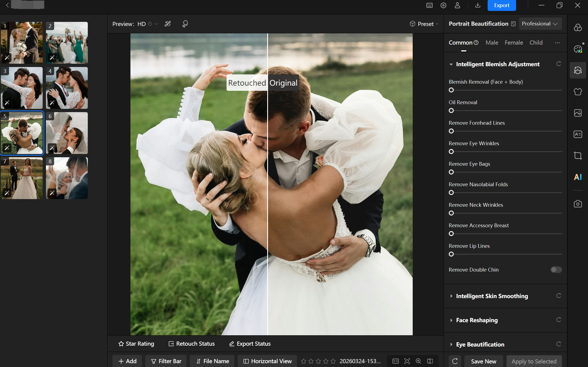This screenshot has height=367, width=588.
Task: Switch to the Child tab
Action: click(536, 43)
